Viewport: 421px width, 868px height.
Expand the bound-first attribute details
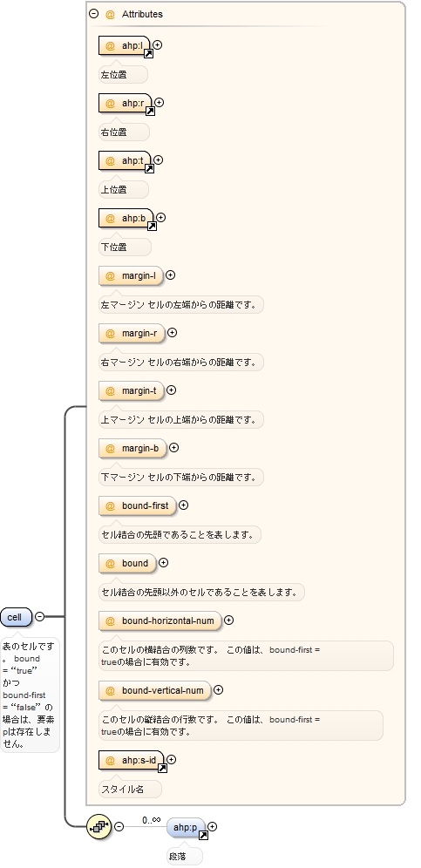(183, 505)
